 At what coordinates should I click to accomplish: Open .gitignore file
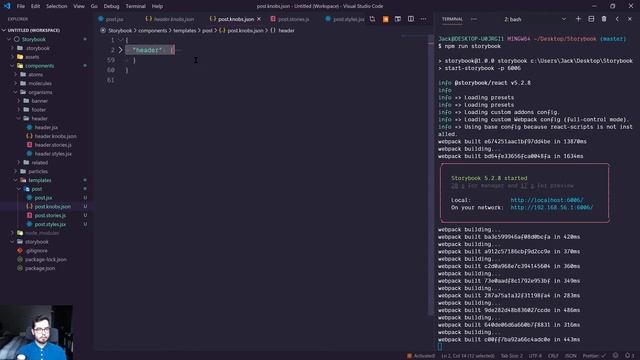coord(36,251)
